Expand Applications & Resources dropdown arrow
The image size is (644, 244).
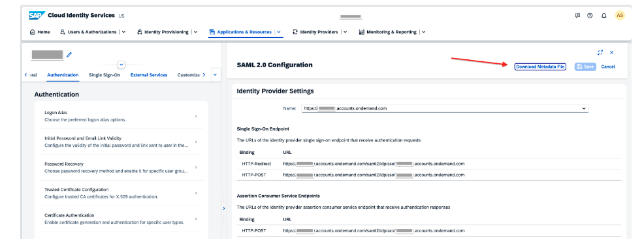tap(279, 32)
